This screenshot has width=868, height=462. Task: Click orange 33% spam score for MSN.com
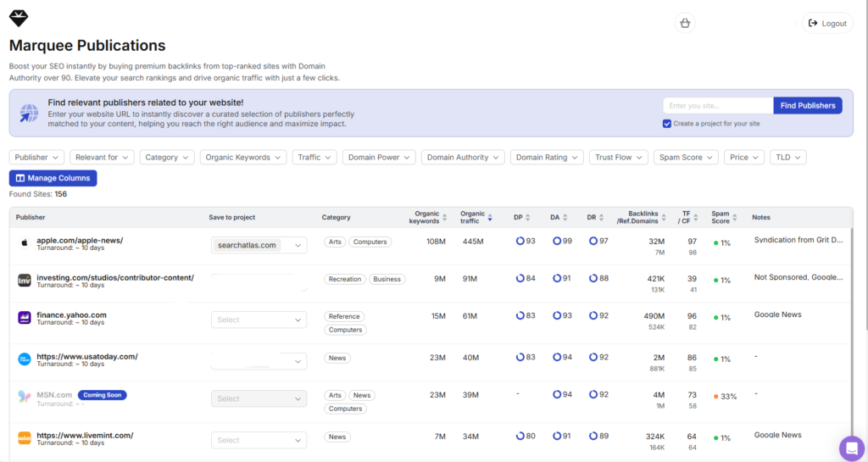(726, 397)
